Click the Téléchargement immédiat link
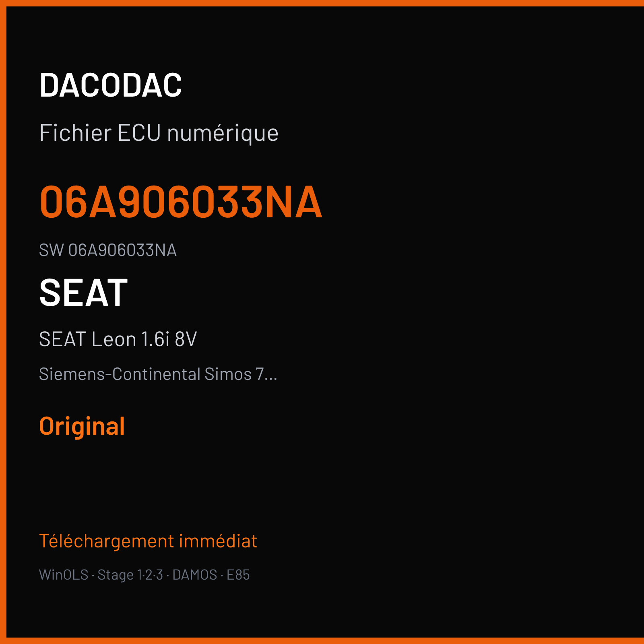The width and height of the screenshot is (644, 644). [x=148, y=541]
